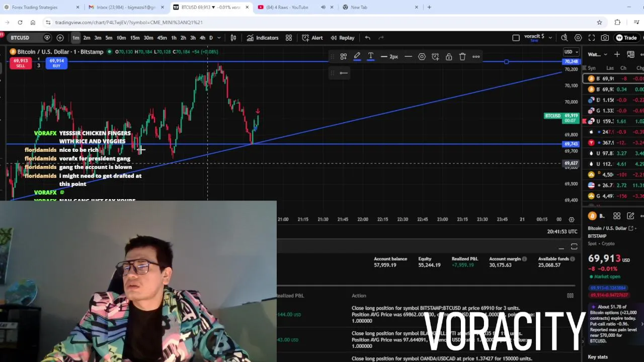Click the blue 69,914 BUY button
Viewport: 644px width, 362px height.
pos(56,63)
